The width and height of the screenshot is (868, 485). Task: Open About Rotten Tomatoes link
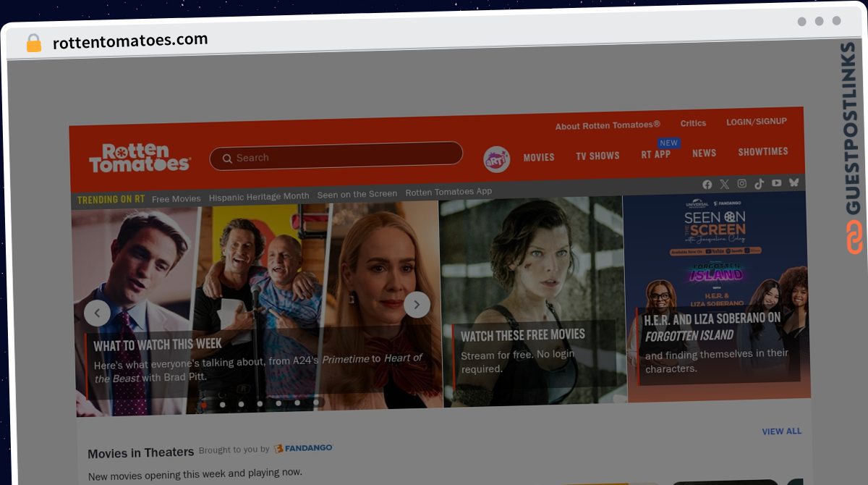coord(608,125)
